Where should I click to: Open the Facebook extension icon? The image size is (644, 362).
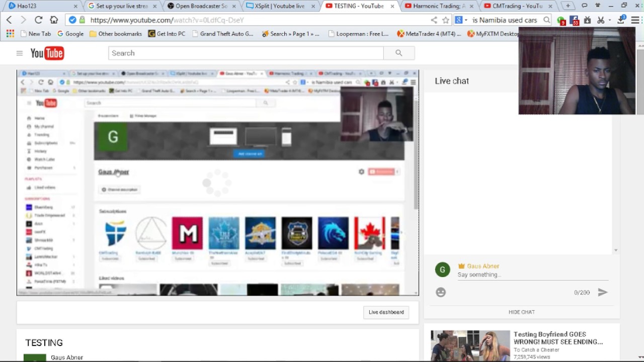tap(574, 21)
